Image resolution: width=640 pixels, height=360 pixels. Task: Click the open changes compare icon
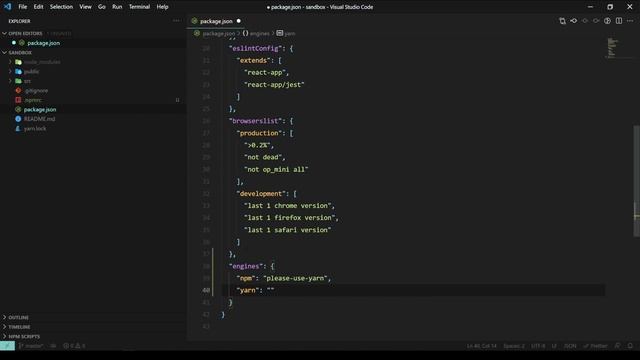[x=562, y=21]
